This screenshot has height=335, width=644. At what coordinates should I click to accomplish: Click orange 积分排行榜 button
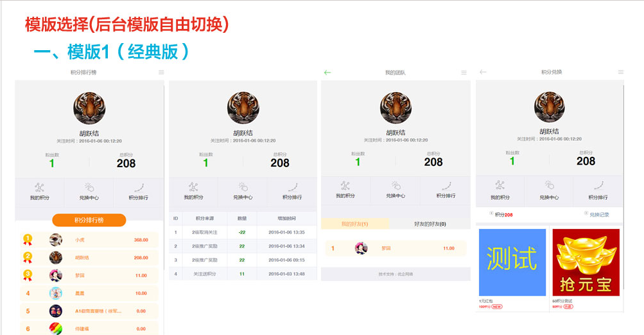89,220
